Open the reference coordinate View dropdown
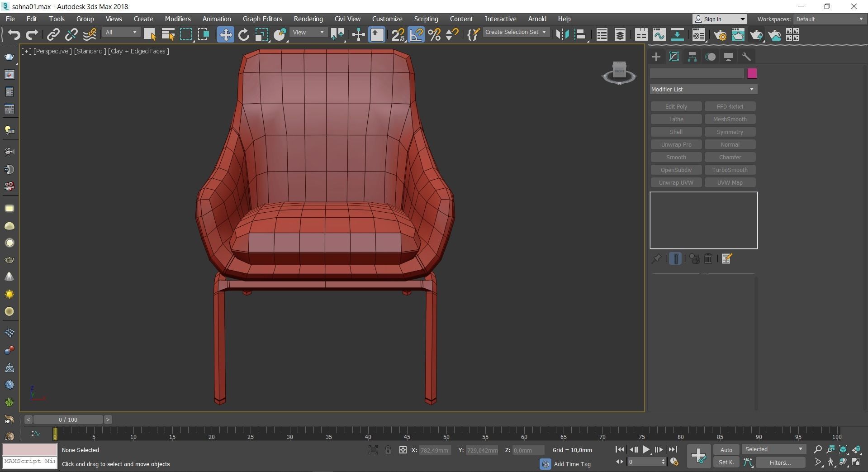Viewport: 868px width, 472px height. point(308,33)
